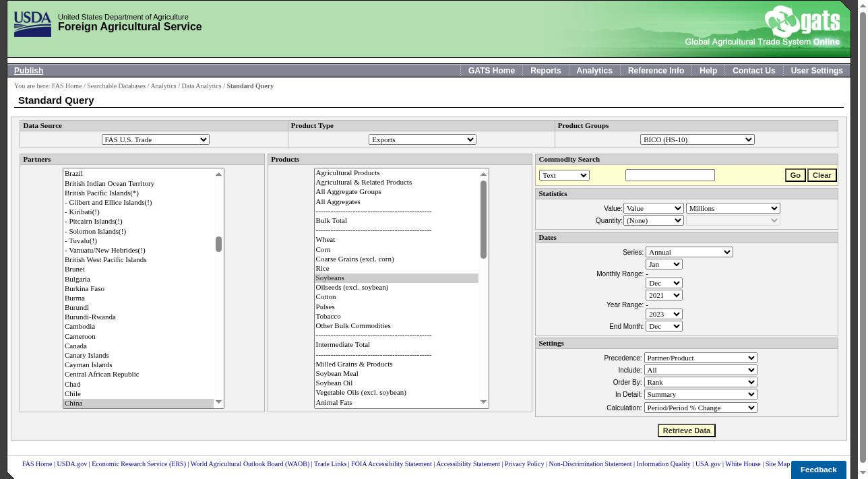Image resolution: width=868 pixels, height=479 pixels.
Task: Click Products list scrollbar thumb
Action: pyautogui.click(x=483, y=220)
